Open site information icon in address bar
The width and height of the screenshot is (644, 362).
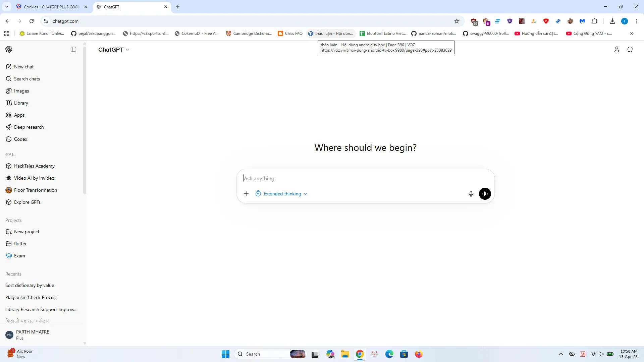coord(46,21)
